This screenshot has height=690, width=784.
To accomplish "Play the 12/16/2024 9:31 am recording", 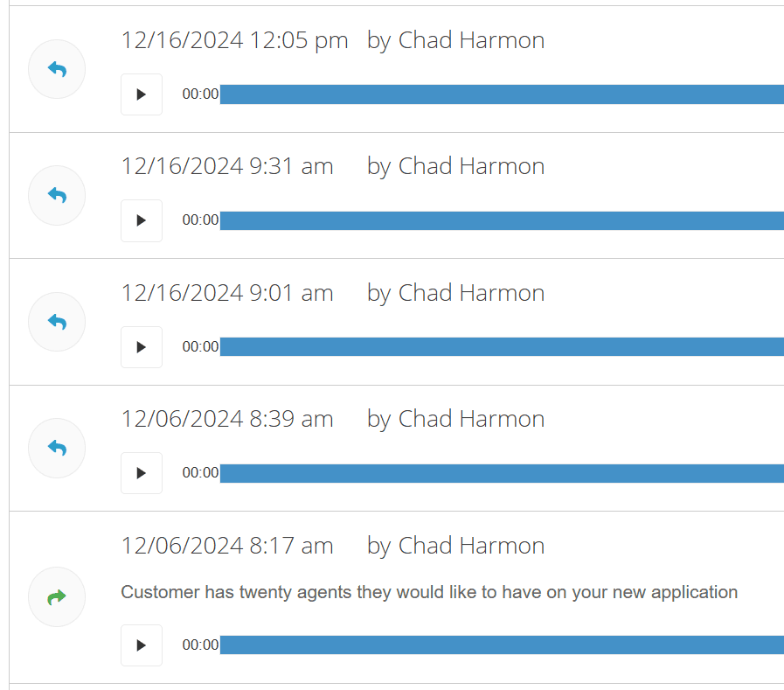I will click(142, 220).
